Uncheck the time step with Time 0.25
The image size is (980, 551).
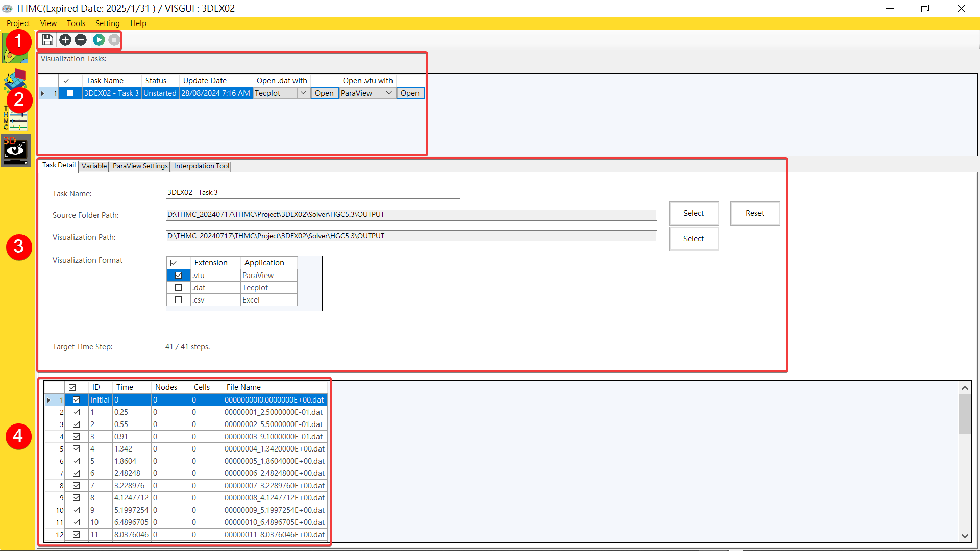point(77,412)
